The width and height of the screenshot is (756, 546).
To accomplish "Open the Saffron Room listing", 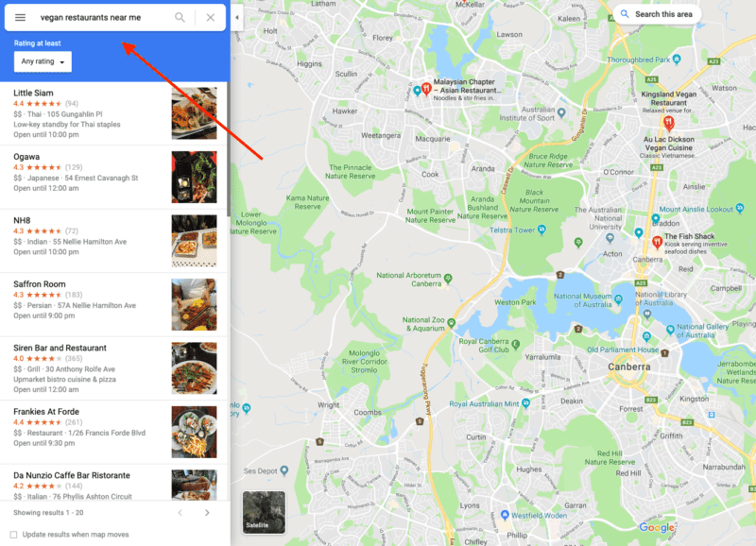I will pos(113,304).
